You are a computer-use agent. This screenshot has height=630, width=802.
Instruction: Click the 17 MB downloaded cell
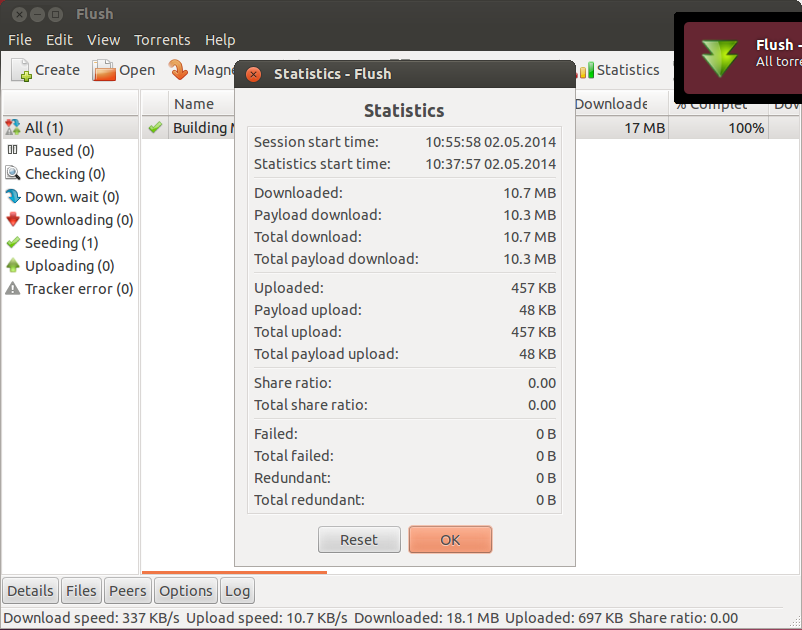(x=621, y=128)
